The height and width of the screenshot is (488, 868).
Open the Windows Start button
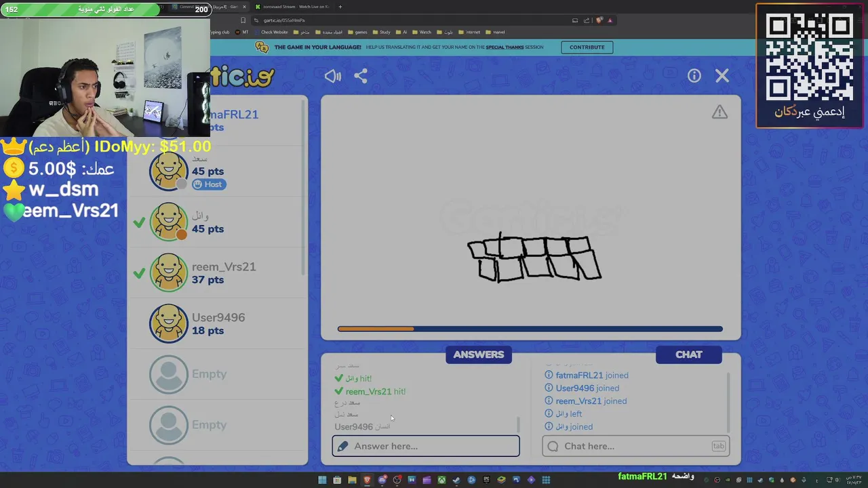tap(322, 480)
